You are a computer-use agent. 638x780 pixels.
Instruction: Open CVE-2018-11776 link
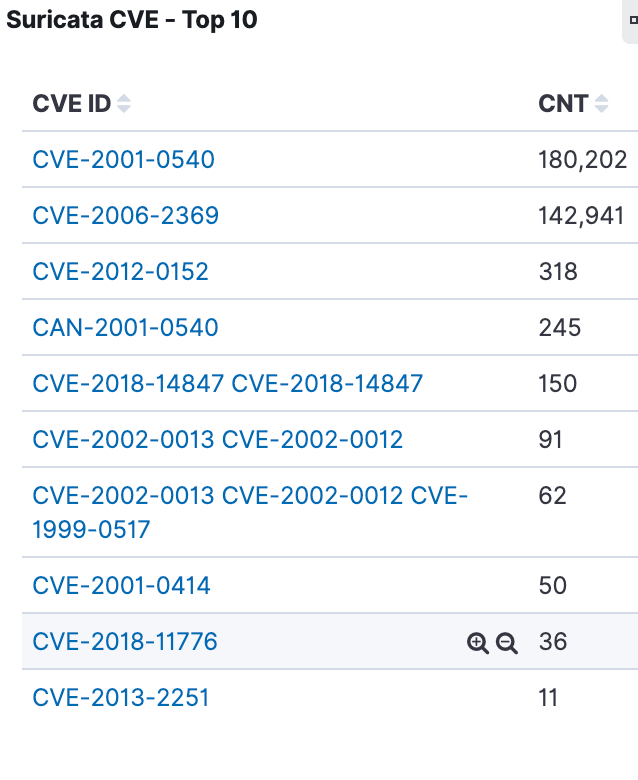point(124,641)
